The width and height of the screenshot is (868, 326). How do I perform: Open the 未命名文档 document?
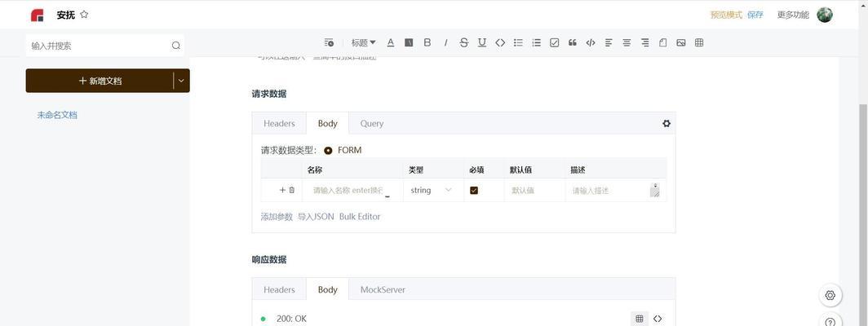point(57,115)
